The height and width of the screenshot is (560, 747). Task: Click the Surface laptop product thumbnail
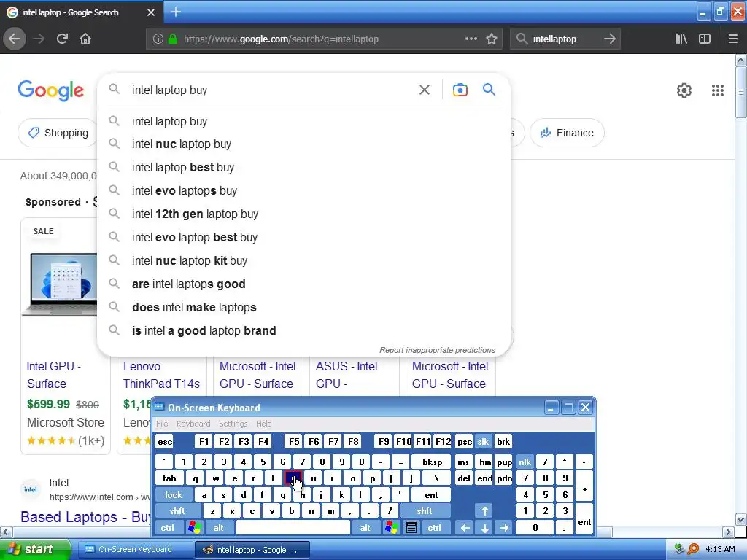(x=60, y=285)
